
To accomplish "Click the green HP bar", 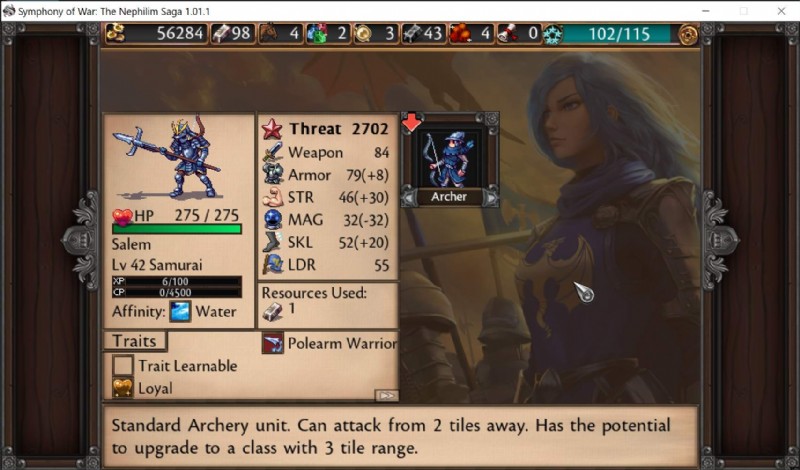I will (177, 229).
